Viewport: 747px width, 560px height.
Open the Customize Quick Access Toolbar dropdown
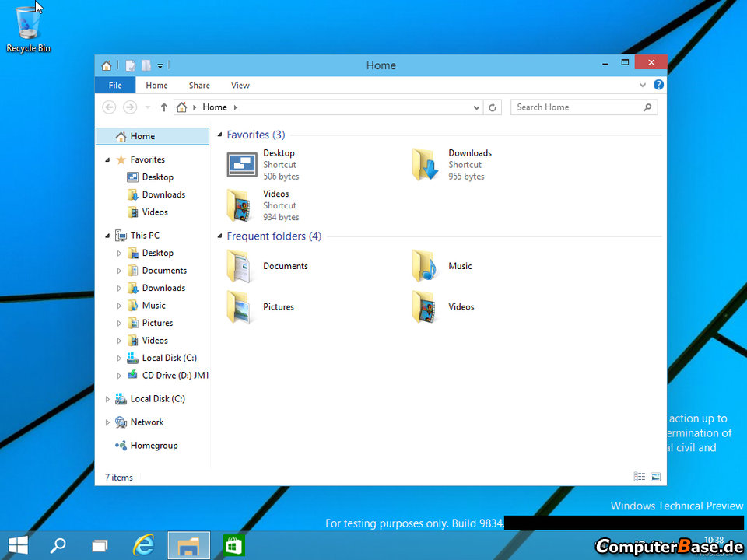[160, 65]
